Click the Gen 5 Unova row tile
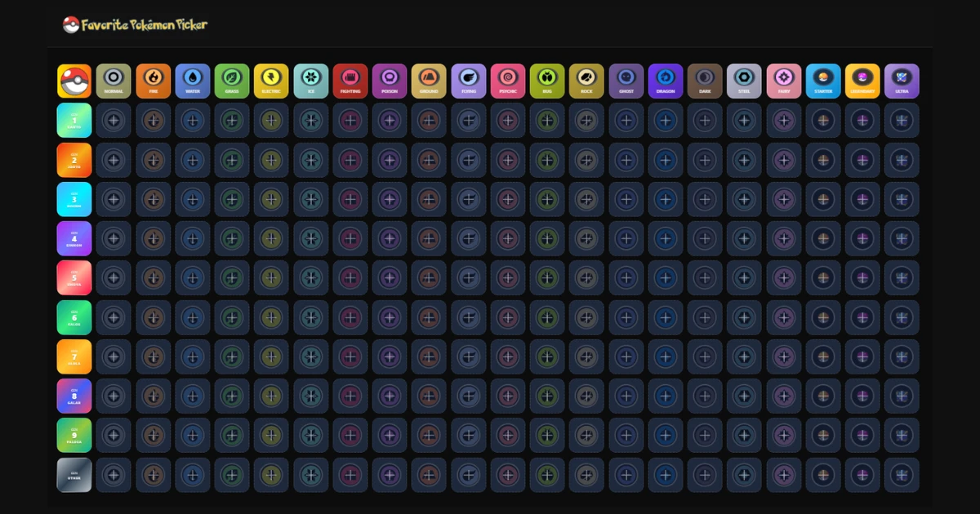The width and height of the screenshot is (980, 514). (74, 277)
